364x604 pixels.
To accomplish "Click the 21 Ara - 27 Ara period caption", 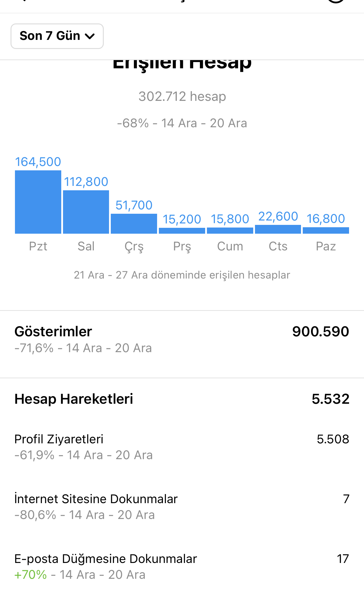I will (182, 275).
